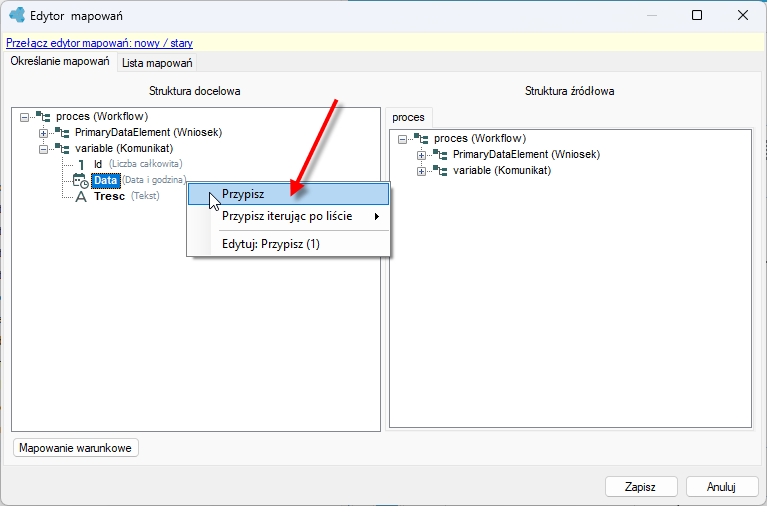Select target variable (Komunikat) tree label
767x506 pixels.
124,148
